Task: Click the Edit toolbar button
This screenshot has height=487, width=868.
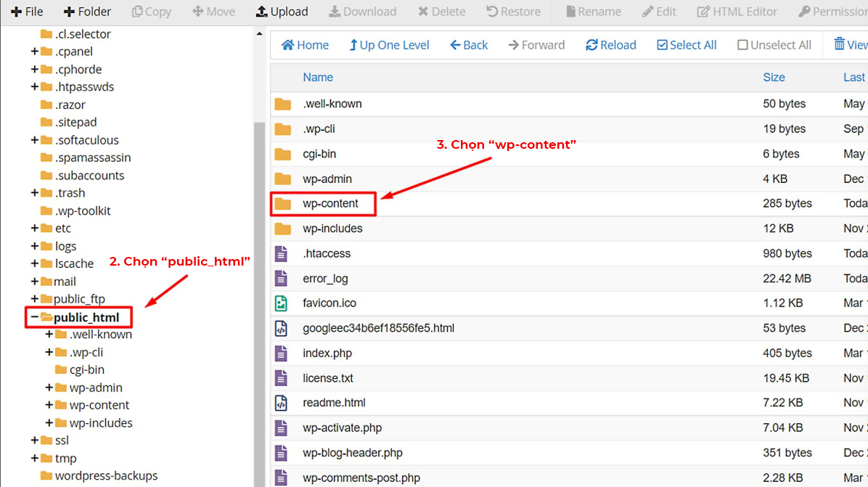Action: coord(659,12)
